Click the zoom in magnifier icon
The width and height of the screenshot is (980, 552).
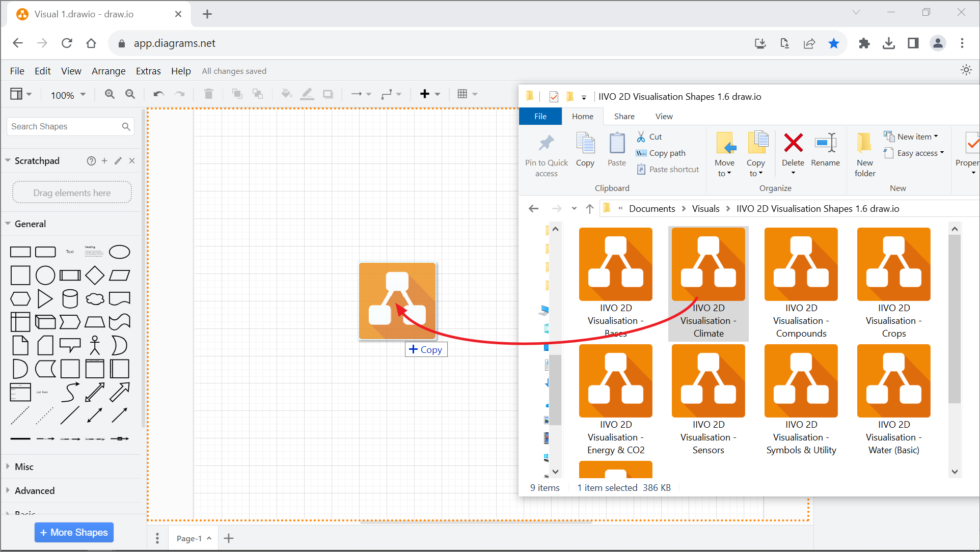coord(110,94)
